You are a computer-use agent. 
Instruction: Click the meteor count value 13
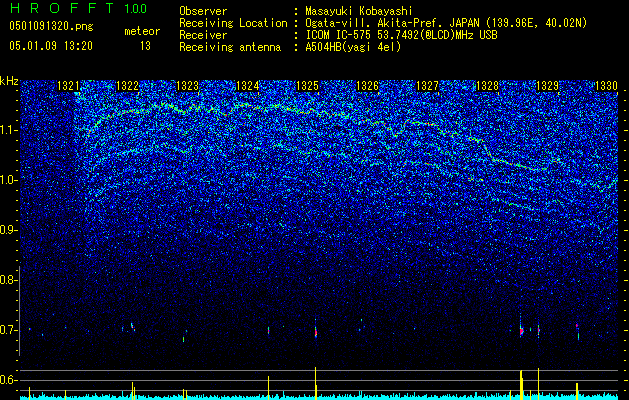tap(145, 46)
